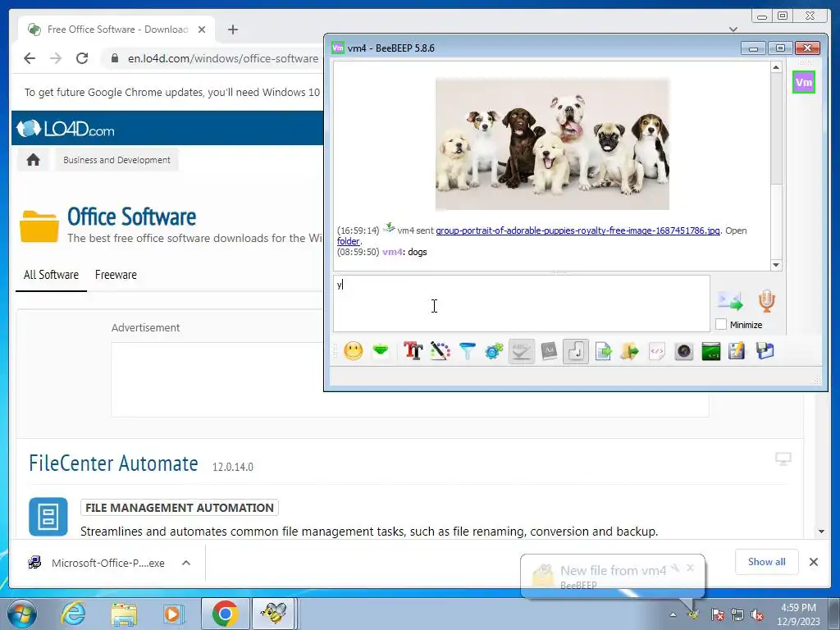Open Business and Development breadcrumb
Image resolution: width=840 pixels, height=630 pixels.
tap(116, 160)
